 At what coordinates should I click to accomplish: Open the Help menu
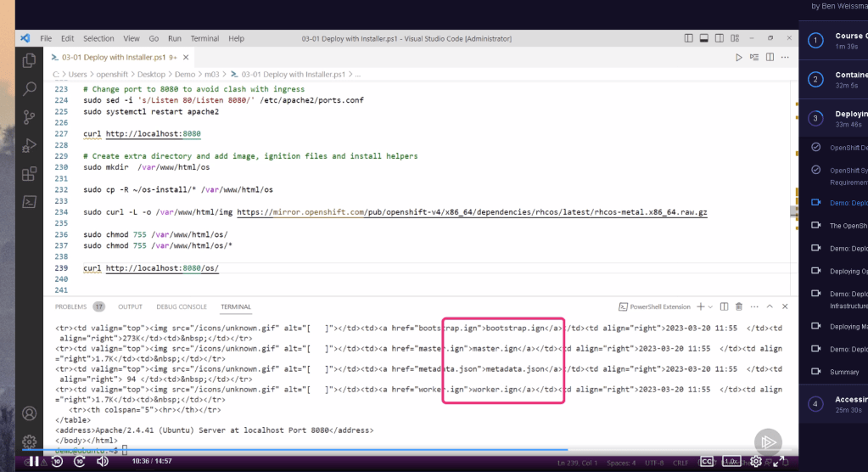pos(237,38)
